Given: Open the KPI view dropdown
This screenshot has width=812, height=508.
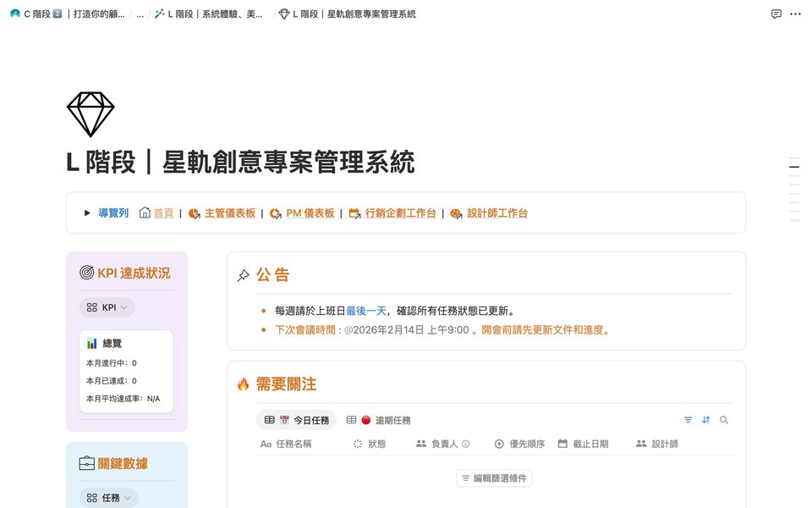Looking at the screenshot, I should pyautogui.click(x=107, y=307).
